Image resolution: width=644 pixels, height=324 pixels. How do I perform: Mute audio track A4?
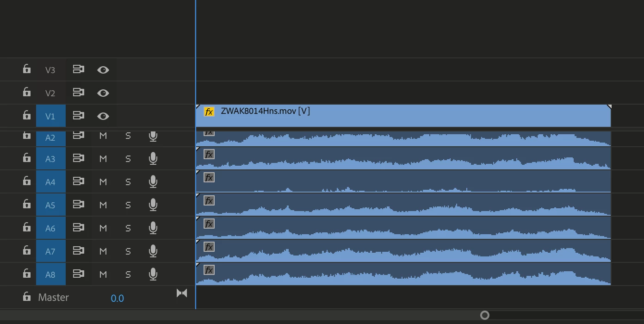[103, 182]
